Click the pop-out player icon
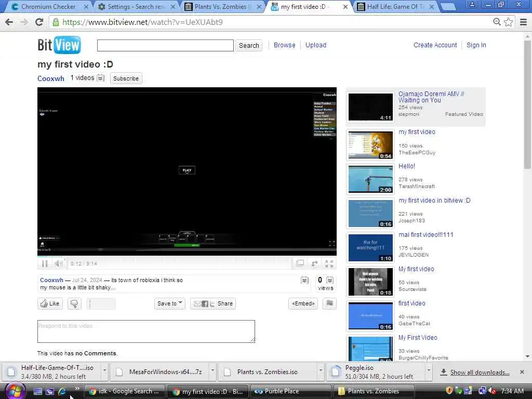Screen dimensions: 532x399 coord(314,263)
